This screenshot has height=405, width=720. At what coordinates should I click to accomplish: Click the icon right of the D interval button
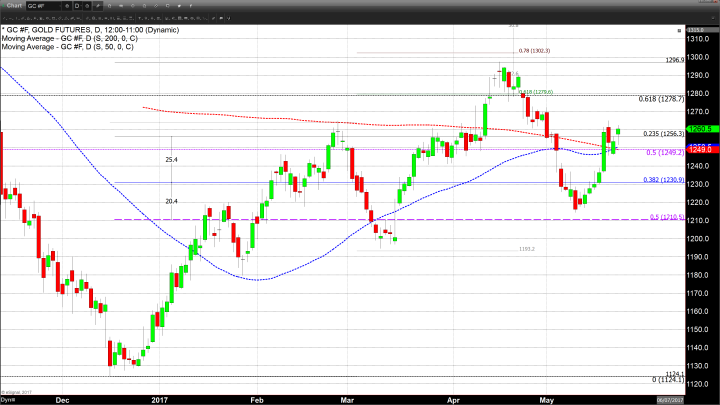[x=87, y=6]
